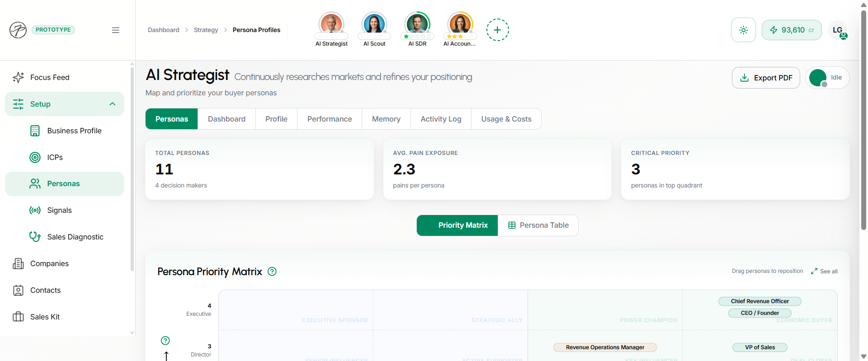Expand matrix with See all link
The width and height of the screenshot is (868, 361).
(824, 271)
